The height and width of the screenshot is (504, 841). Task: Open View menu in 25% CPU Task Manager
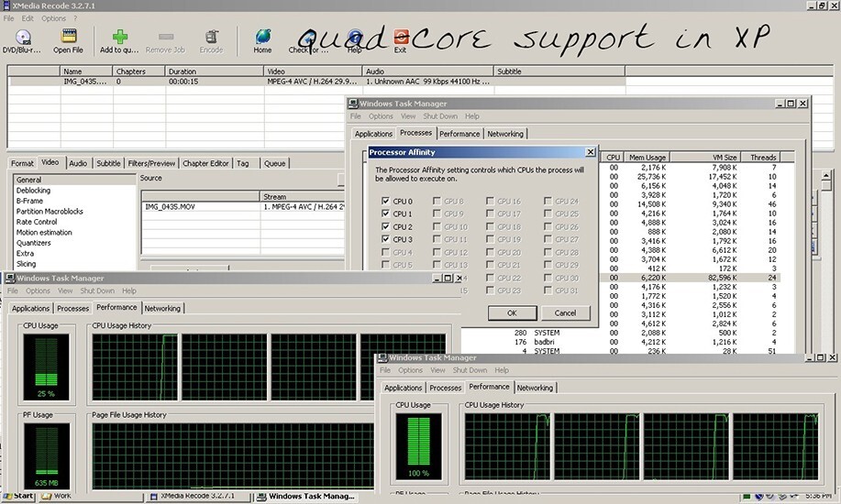coord(65,290)
